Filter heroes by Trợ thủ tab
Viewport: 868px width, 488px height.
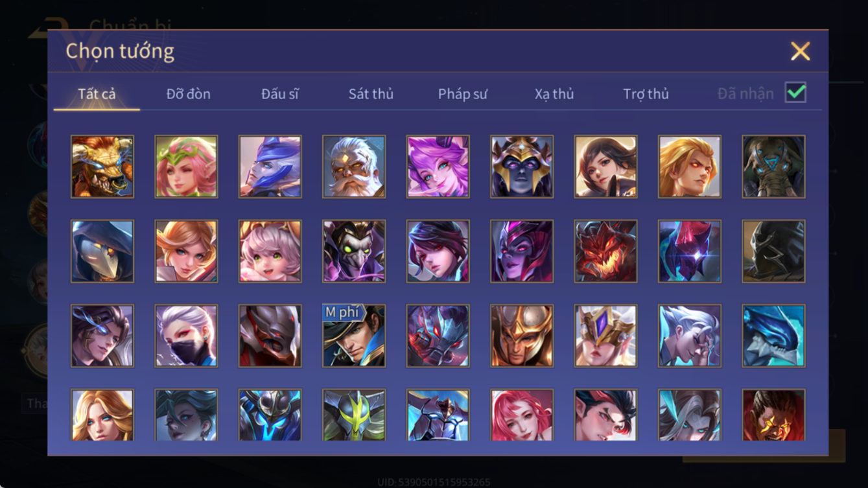[x=646, y=94]
